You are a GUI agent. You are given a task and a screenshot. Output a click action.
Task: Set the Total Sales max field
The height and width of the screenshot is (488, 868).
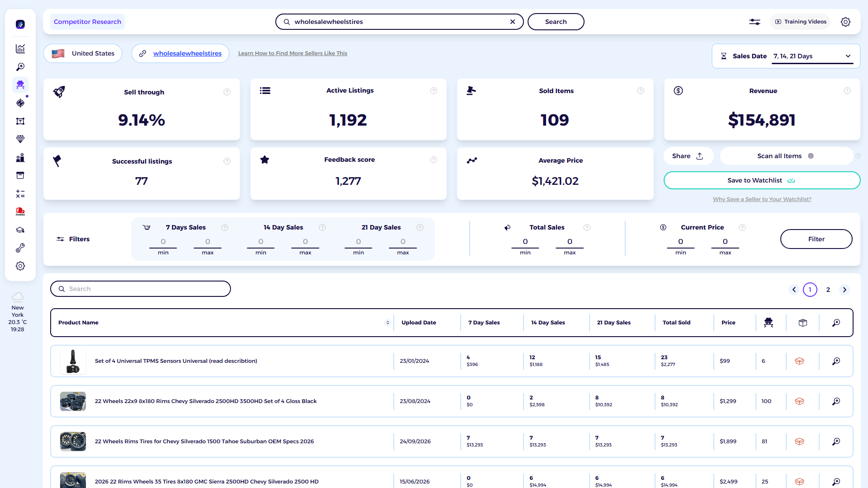[570, 242]
